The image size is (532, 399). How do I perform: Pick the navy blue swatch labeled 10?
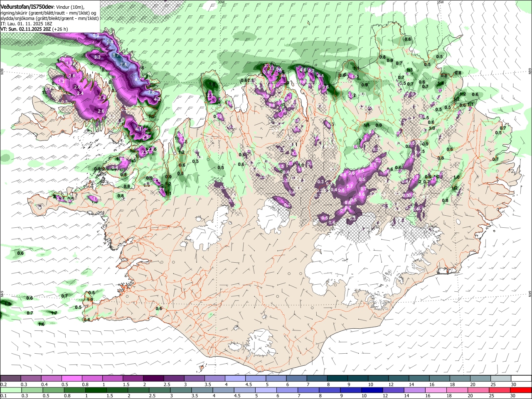tap(372, 390)
